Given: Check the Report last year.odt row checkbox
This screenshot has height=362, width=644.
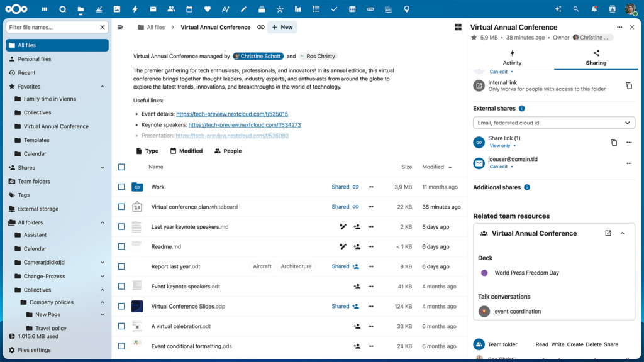Looking at the screenshot, I should [121, 266].
